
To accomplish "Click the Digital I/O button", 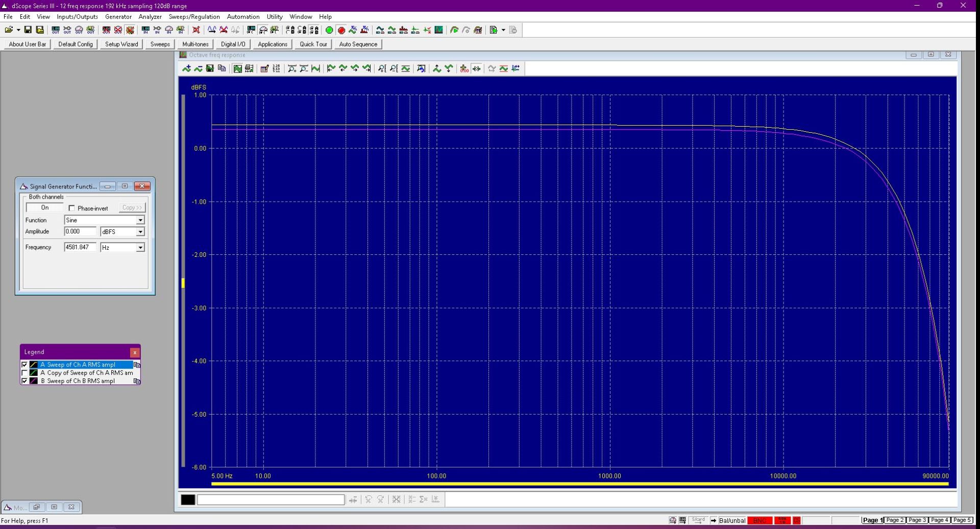I will 233,44.
